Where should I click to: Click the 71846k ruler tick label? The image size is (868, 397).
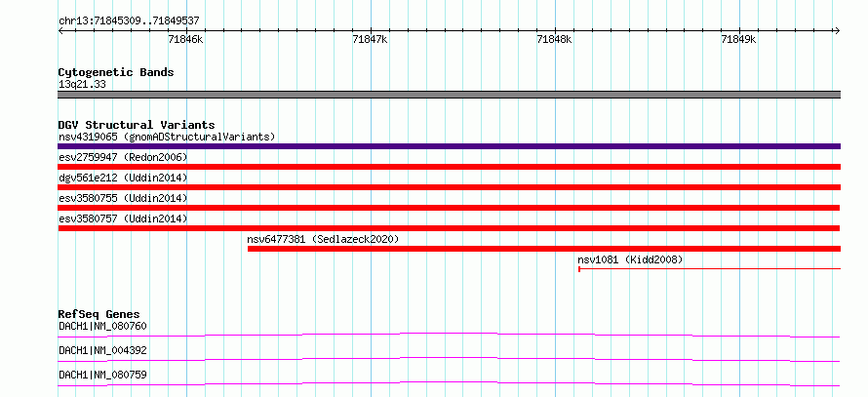coord(186,40)
